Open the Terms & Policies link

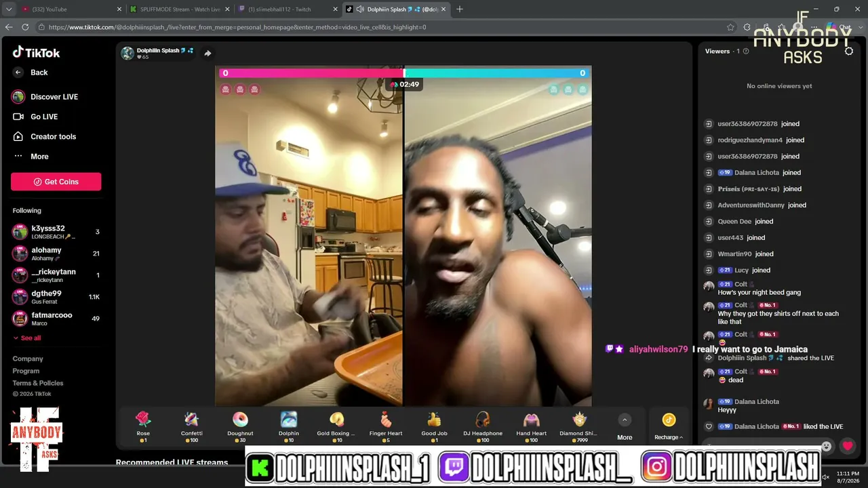[x=38, y=383]
